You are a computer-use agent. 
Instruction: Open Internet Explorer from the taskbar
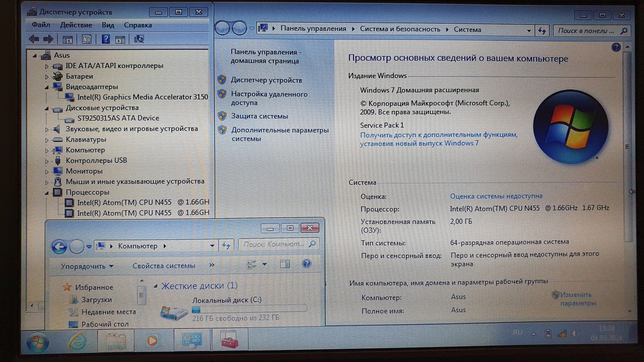(x=77, y=341)
